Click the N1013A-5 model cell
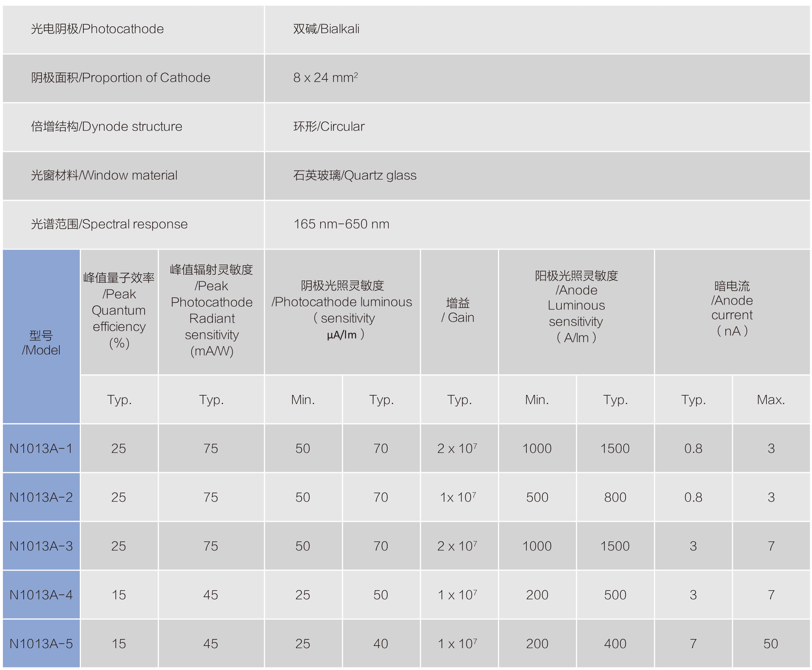This screenshot has height=670, width=812. coord(41,643)
